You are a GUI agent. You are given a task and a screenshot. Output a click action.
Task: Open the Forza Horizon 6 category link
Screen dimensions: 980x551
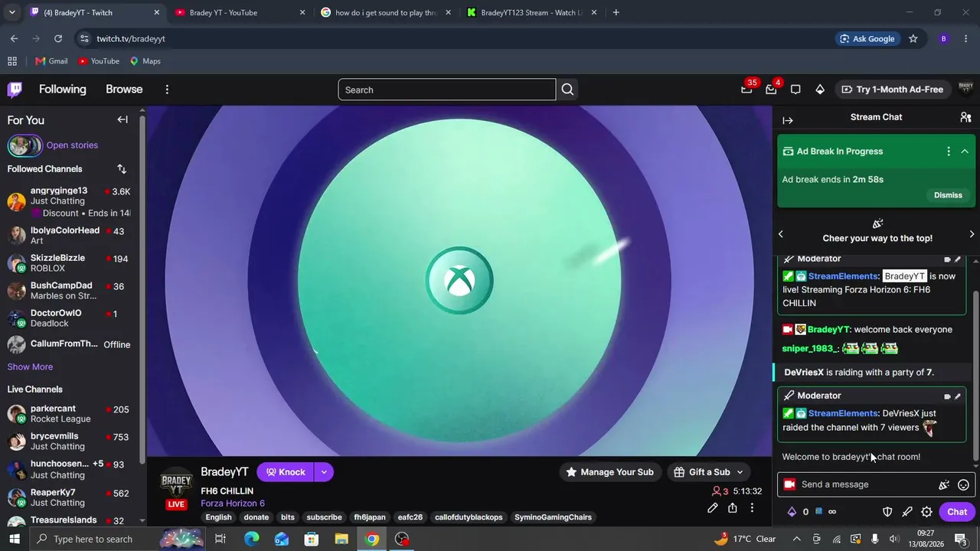(233, 504)
